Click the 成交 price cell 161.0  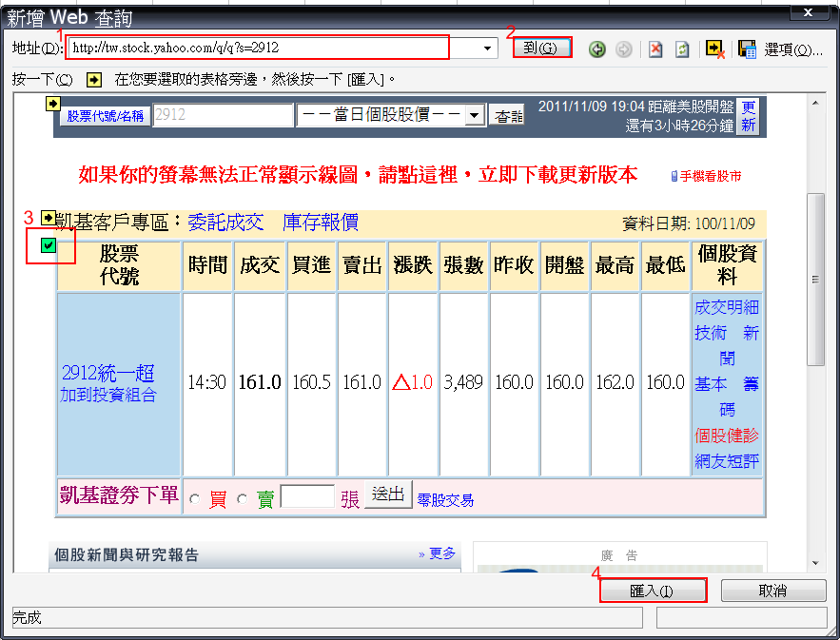260,382
